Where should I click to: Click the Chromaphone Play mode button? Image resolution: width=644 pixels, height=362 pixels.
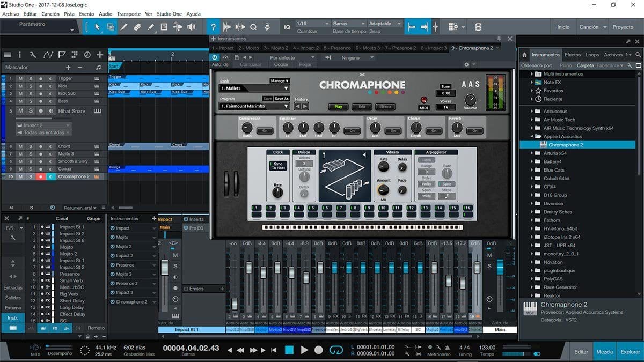pyautogui.click(x=338, y=107)
